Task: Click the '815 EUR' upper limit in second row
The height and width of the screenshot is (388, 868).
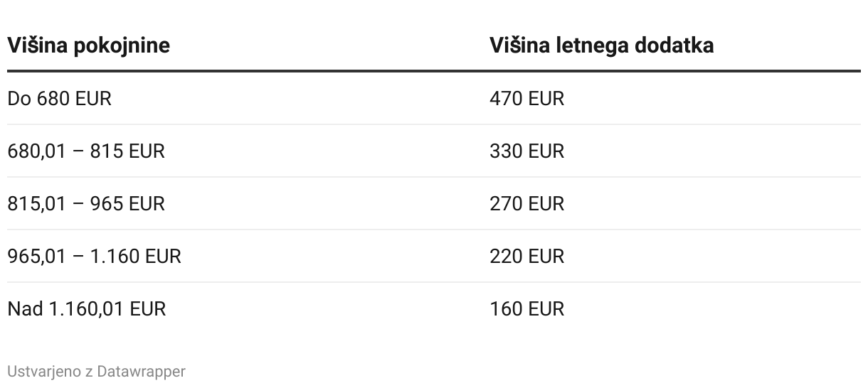Action: (x=127, y=151)
